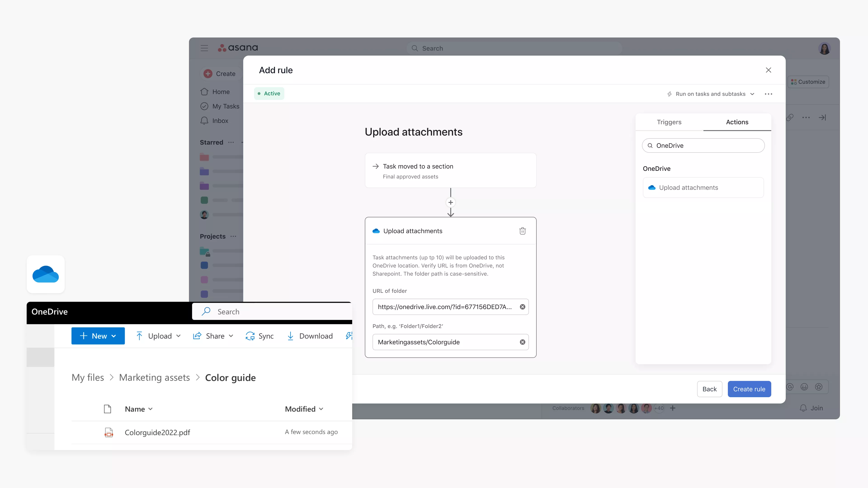The image size is (868, 488).
Task: Click the URL of folder input field
Action: [x=450, y=306]
